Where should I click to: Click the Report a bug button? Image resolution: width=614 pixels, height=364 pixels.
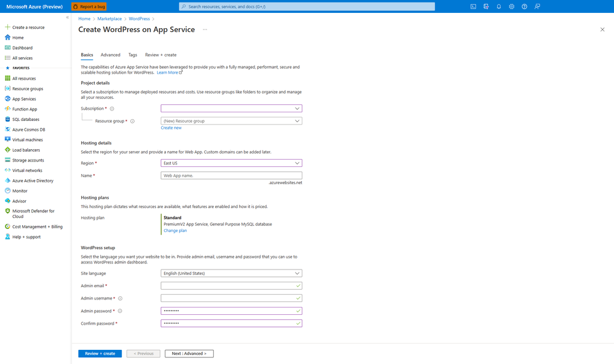89,7
